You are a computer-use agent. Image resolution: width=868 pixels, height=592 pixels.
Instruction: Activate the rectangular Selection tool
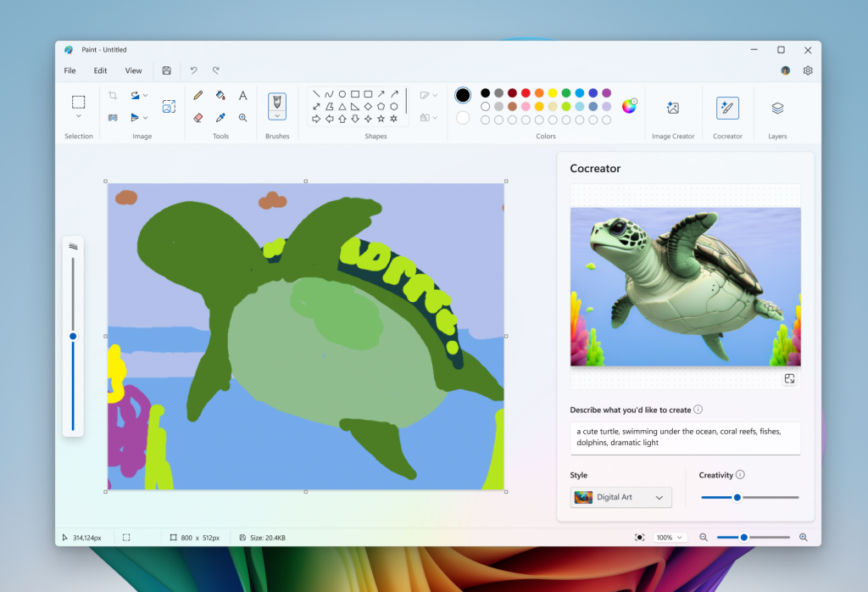click(x=79, y=102)
